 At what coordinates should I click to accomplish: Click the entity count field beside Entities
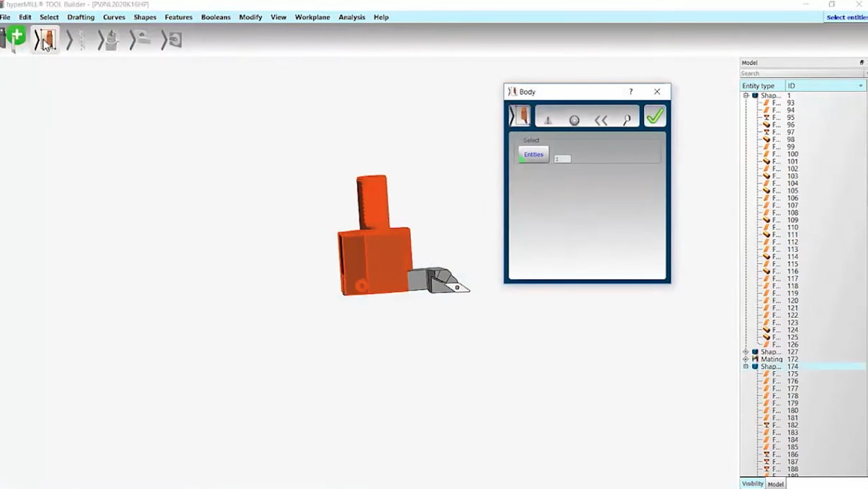(562, 159)
